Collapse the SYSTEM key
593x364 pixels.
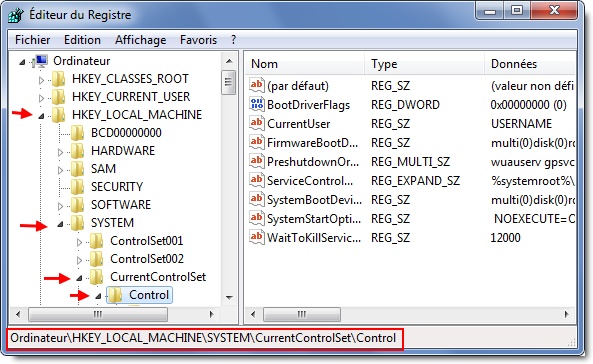coord(60,224)
